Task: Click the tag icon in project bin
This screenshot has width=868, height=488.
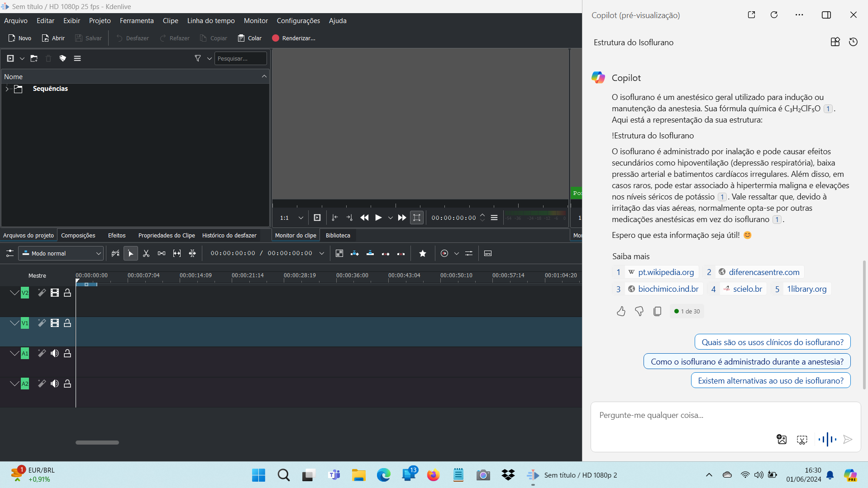Action: [x=63, y=58]
